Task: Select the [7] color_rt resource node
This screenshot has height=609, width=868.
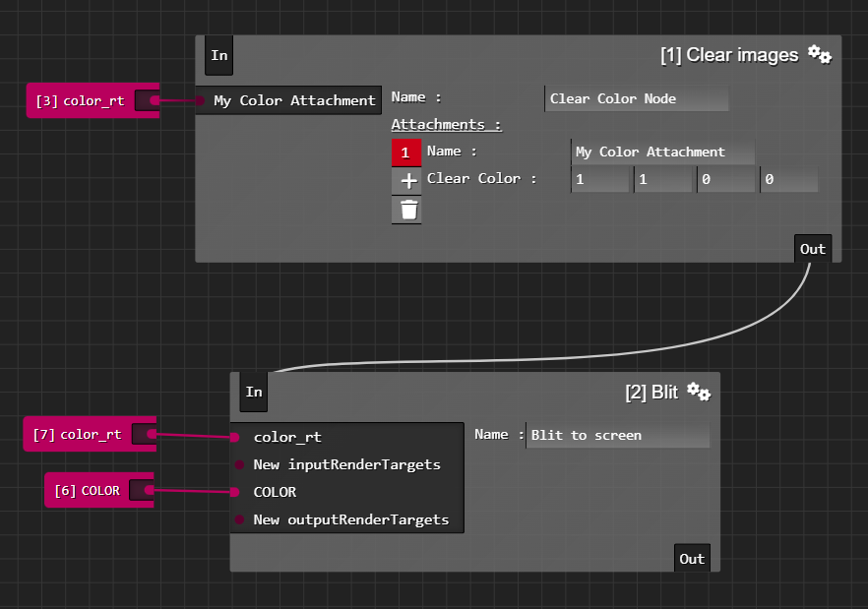Action: click(x=78, y=434)
